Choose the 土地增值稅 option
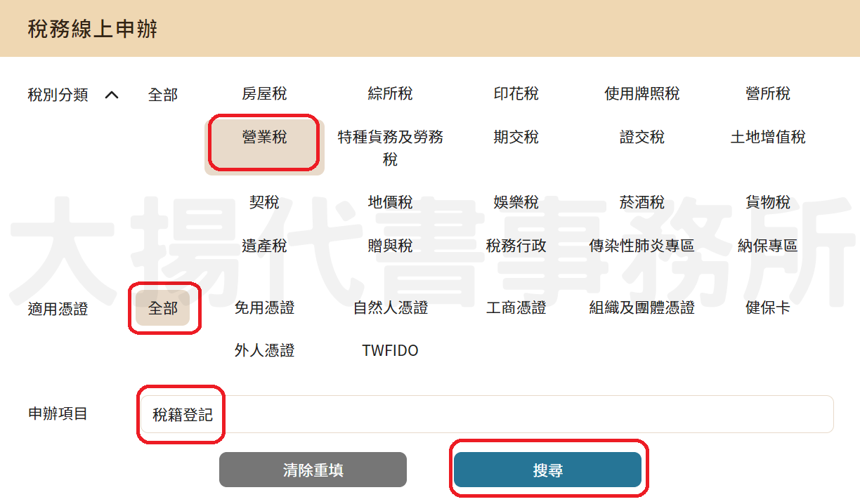The height and width of the screenshot is (504, 860). tap(767, 138)
